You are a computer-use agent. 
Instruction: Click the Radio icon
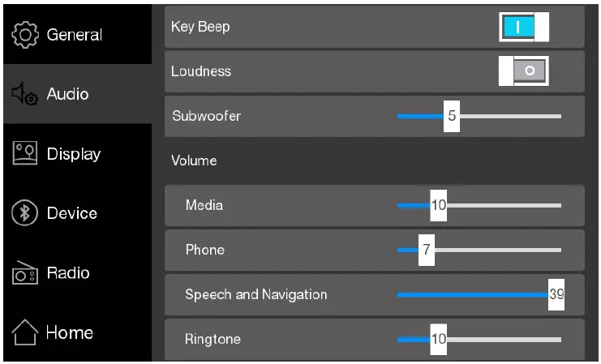pyautogui.click(x=25, y=274)
